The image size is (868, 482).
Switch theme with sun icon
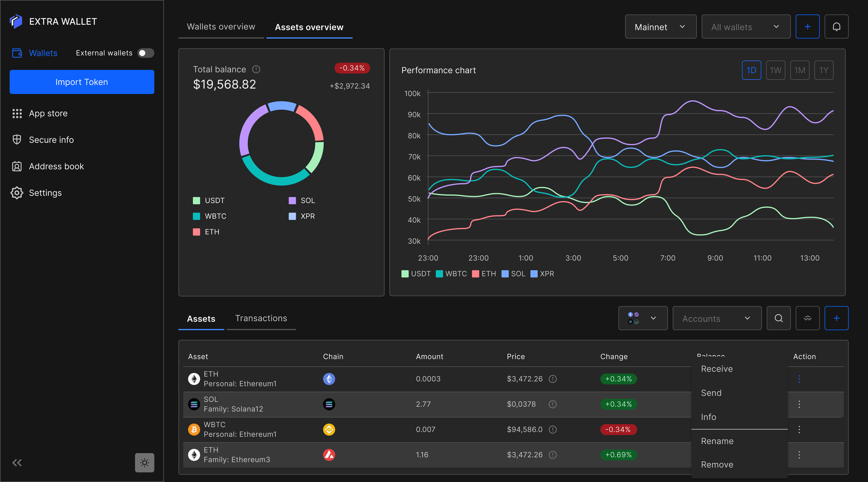144,463
